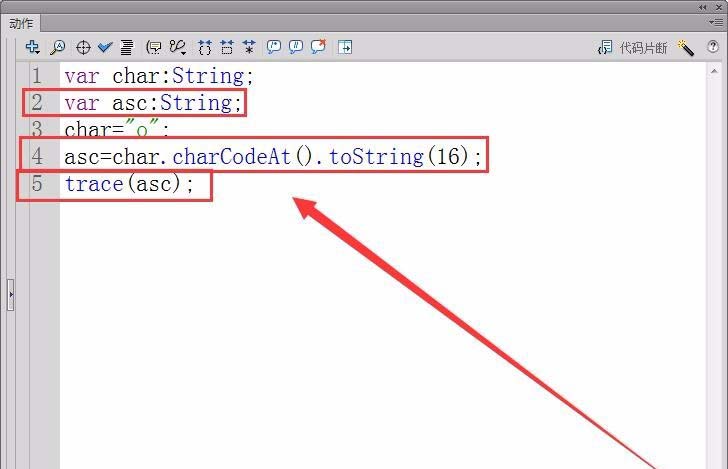Click the Insert target path crosshair icon
Viewport: 728px width, 469px height.
tap(83, 47)
